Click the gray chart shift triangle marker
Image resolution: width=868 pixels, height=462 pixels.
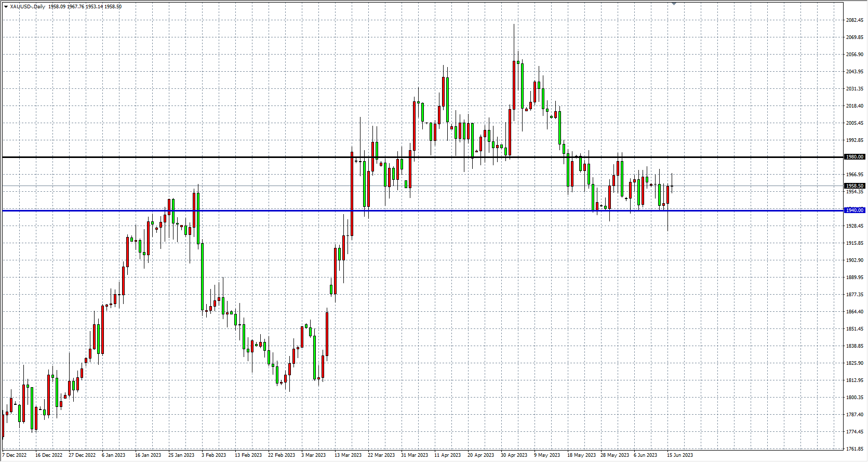tap(674, 4)
